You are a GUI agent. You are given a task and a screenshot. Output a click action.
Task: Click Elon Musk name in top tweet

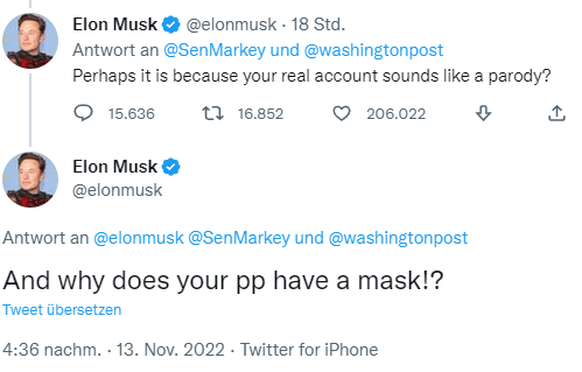coord(115,25)
